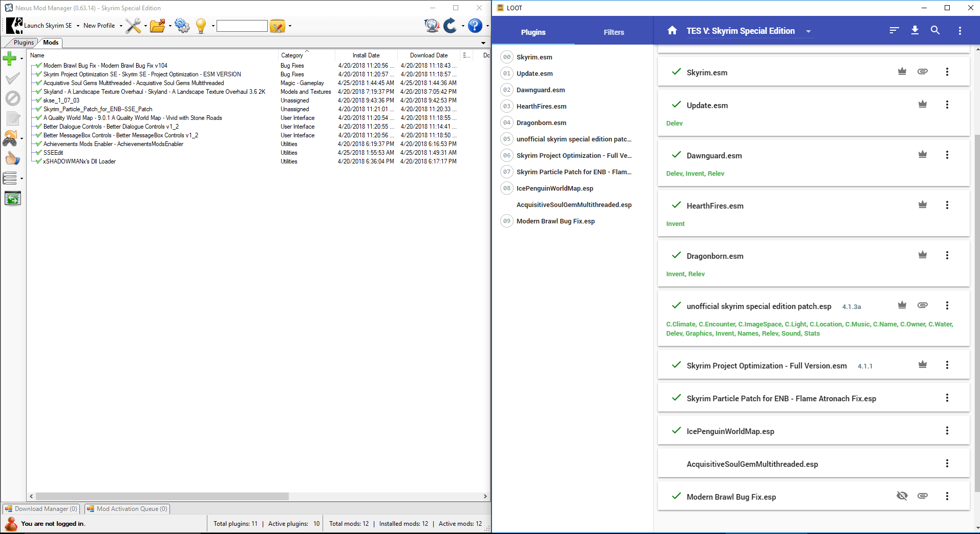Image resolution: width=980 pixels, height=534 pixels.
Task: Open the LOOT search magnifier icon
Action: [x=935, y=31]
